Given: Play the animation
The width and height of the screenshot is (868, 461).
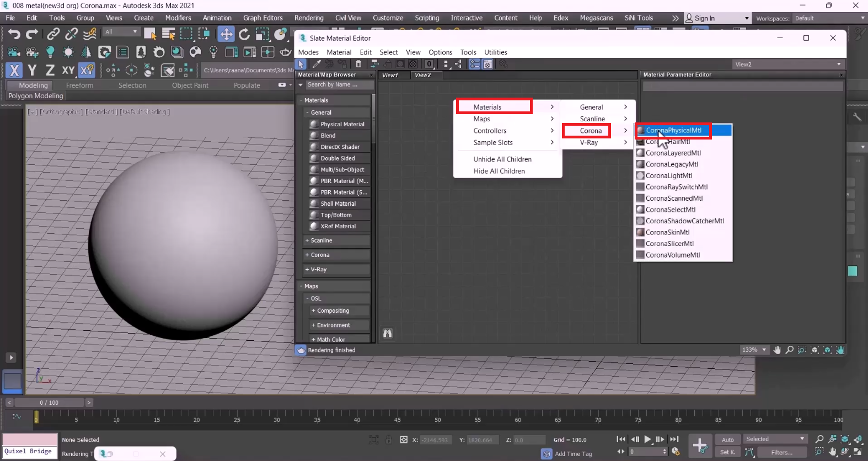Looking at the screenshot, I should point(647,439).
